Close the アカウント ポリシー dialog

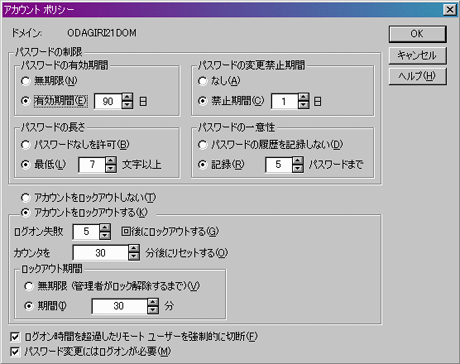click(450, 10)
